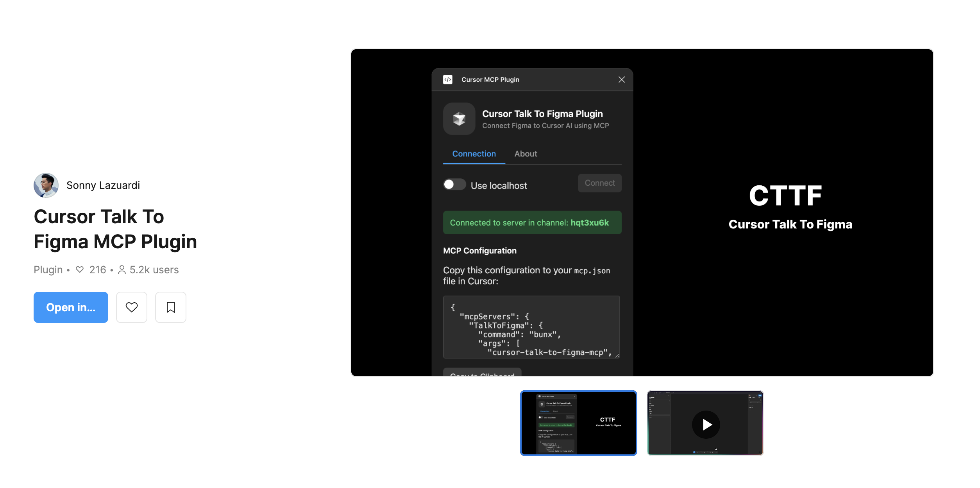Switch to the About tab
This screenshot has height=488, width=980.
[526, 154]
